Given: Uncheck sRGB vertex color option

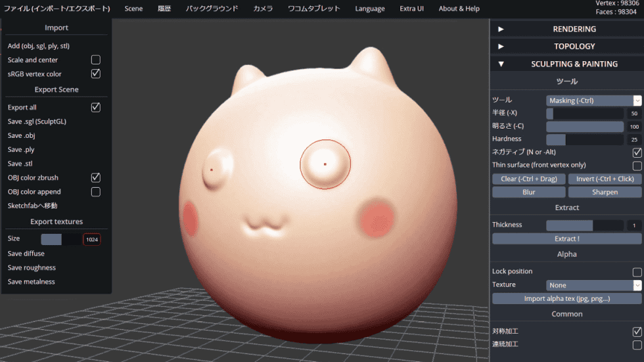Looking at the screenshot, I should pos(96,74).
